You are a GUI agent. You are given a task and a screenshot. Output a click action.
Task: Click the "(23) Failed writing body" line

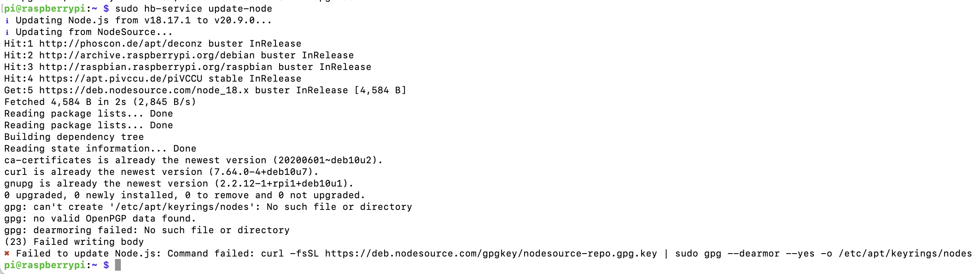pos(74,242)
